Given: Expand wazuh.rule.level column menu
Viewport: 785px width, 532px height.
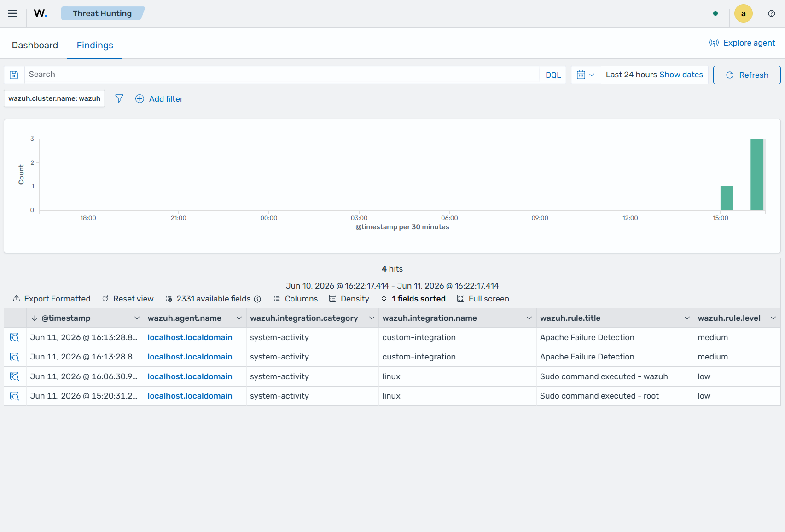Looking at the screenshot, I should tap(773, 318).
